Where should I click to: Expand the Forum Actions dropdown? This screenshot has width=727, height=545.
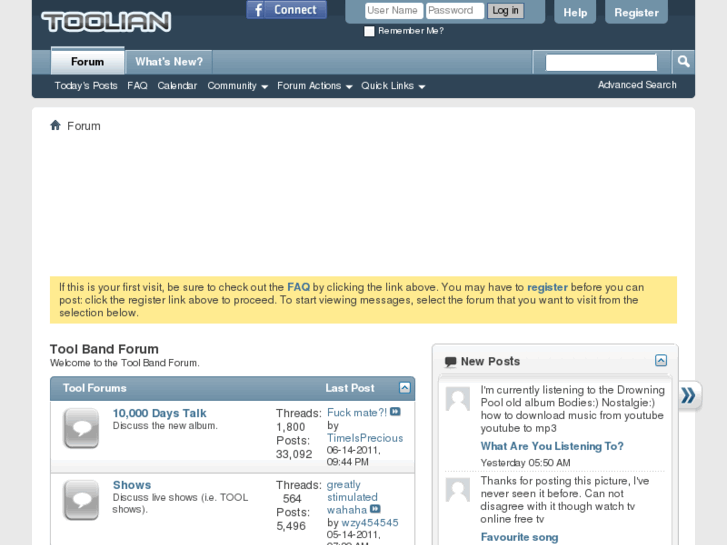(314, 86)
